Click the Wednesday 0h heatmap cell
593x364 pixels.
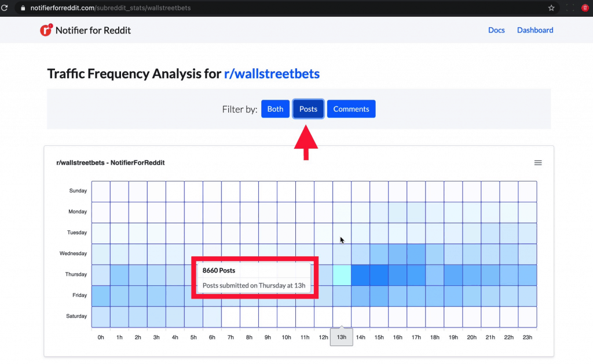[101, 254]
